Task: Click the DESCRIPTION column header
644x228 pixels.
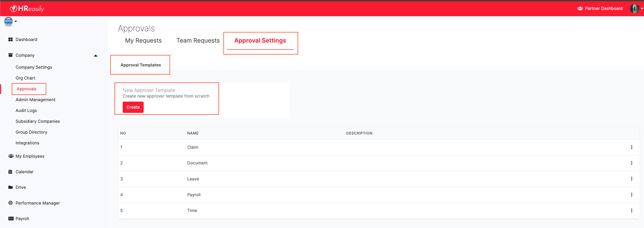Action: pyautogui.click(x=359, y=133)
